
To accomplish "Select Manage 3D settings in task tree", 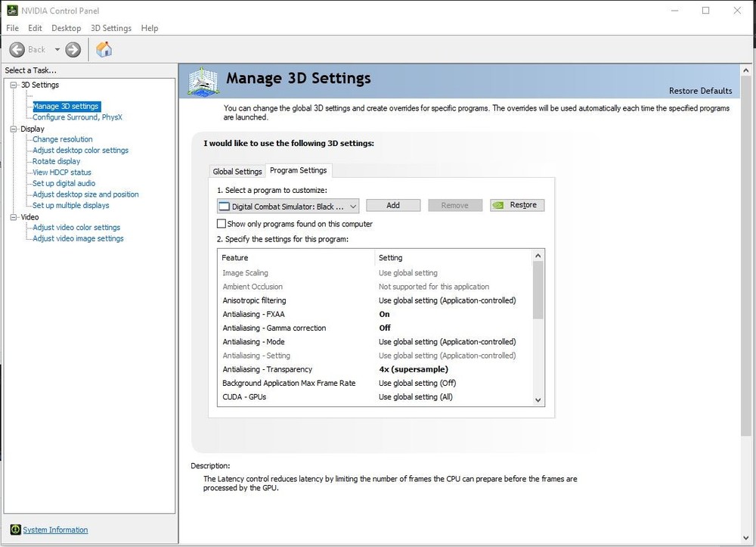I will [x=66, y=106].
